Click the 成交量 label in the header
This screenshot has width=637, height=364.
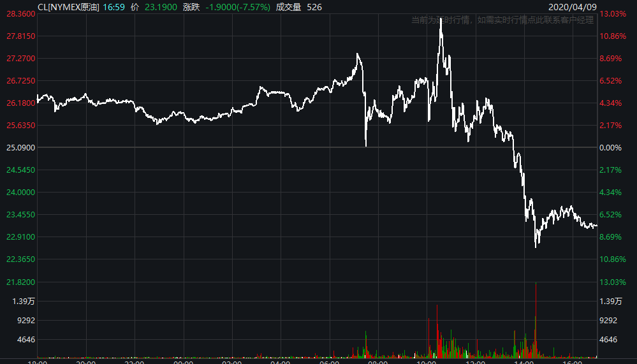pyautogui.click(x=288, y=7)
